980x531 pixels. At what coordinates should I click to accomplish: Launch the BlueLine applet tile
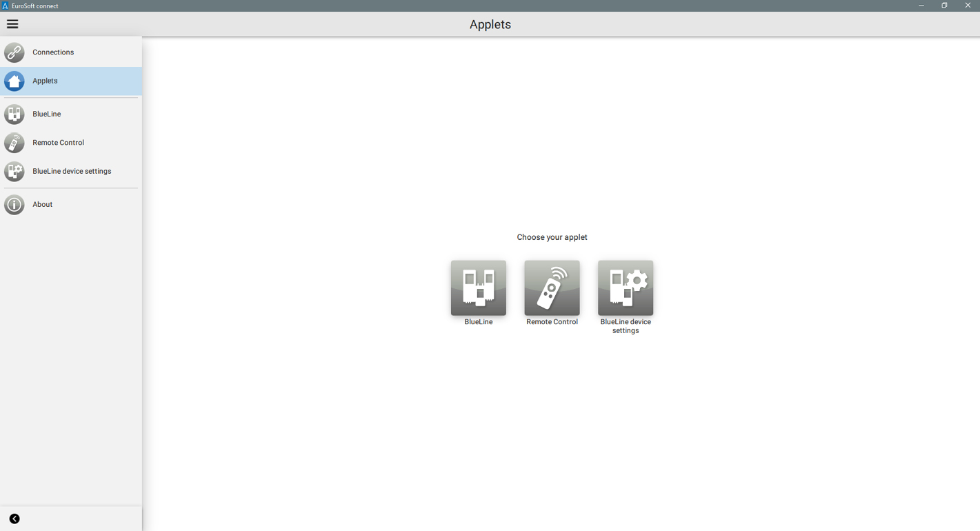pyautogui.click(x=478, y=288)
